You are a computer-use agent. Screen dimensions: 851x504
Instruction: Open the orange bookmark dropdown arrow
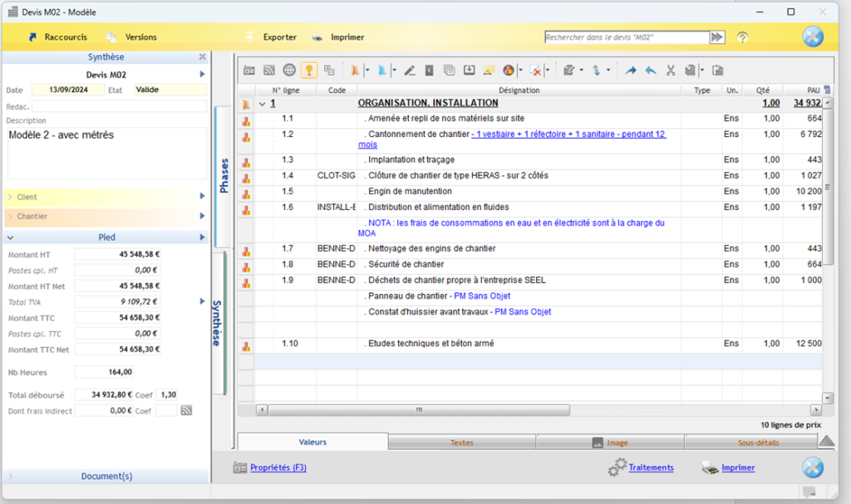pyautogui.click(x=366, y=71)
